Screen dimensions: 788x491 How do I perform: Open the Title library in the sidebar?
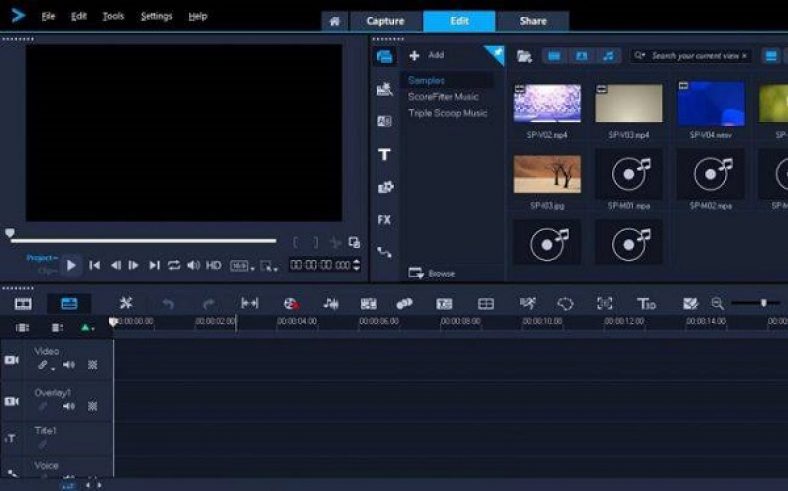click(x=384, y=154)
